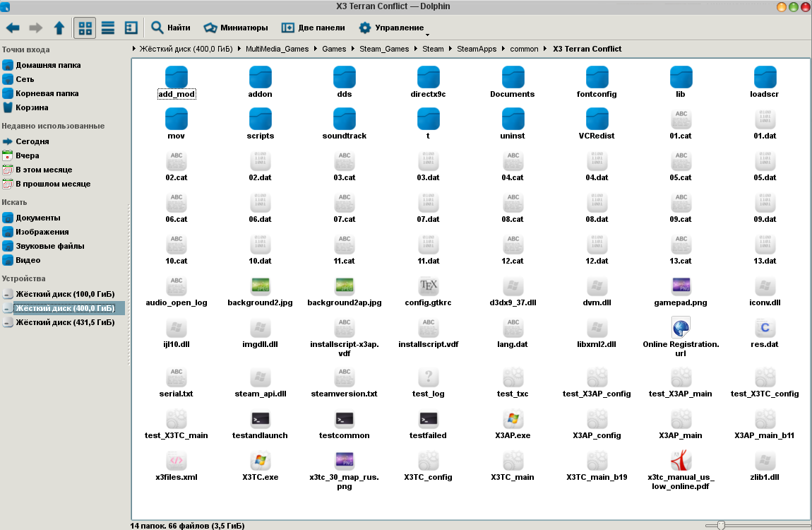Select steam_api.dll file
The image size is (812, 530).
[261, 382]
